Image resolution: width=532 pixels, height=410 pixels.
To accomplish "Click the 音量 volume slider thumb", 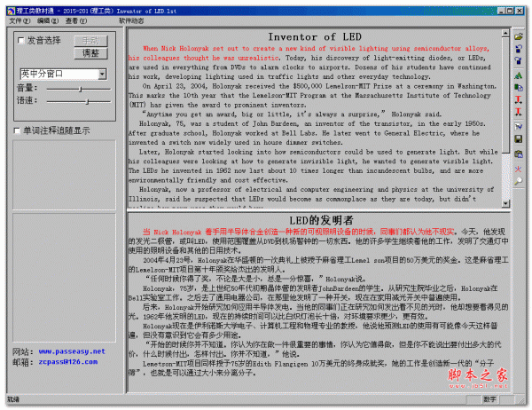I will 81,90.
